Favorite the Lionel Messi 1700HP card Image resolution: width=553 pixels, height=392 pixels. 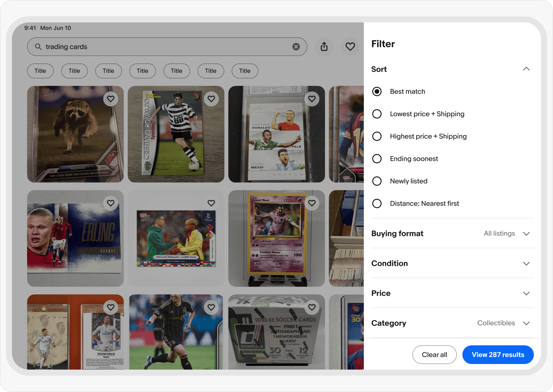coord(312,203)
